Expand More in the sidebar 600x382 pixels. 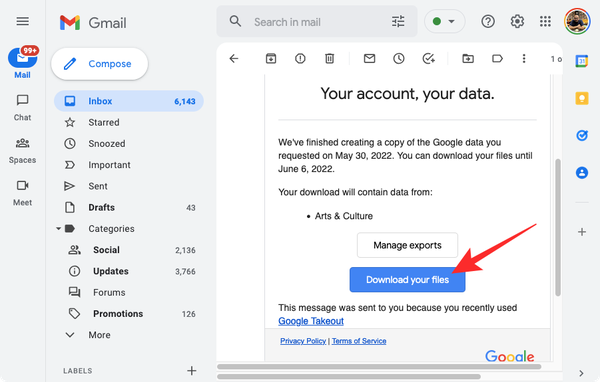coord(129,335)
